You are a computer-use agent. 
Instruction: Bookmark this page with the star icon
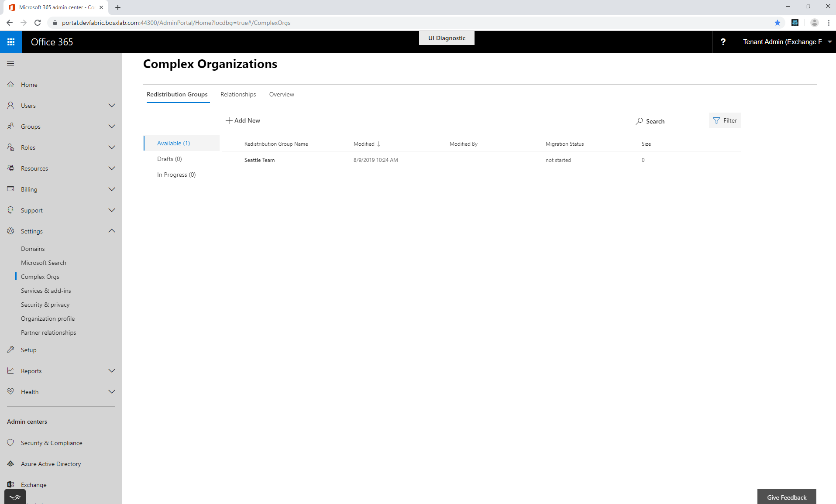(777, 23)
